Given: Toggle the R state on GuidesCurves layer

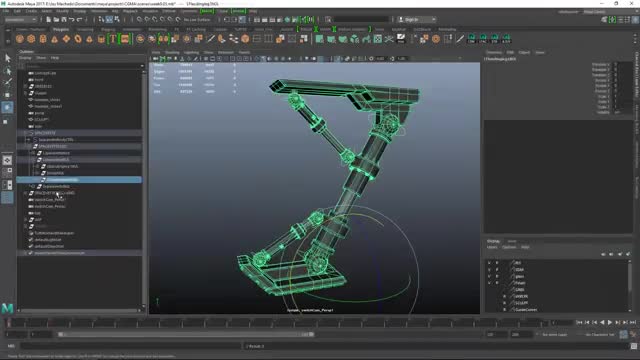Looking at the screenshot, I should click(504, 310).
